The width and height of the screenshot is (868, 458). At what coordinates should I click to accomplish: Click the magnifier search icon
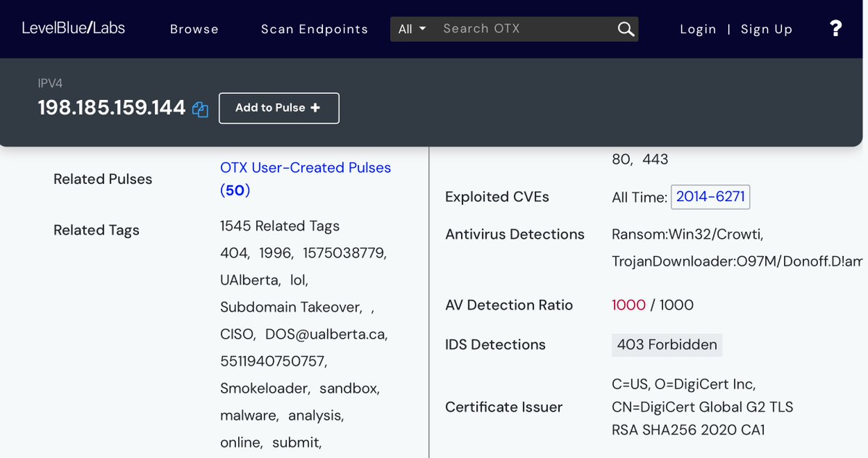coord(625,29)
